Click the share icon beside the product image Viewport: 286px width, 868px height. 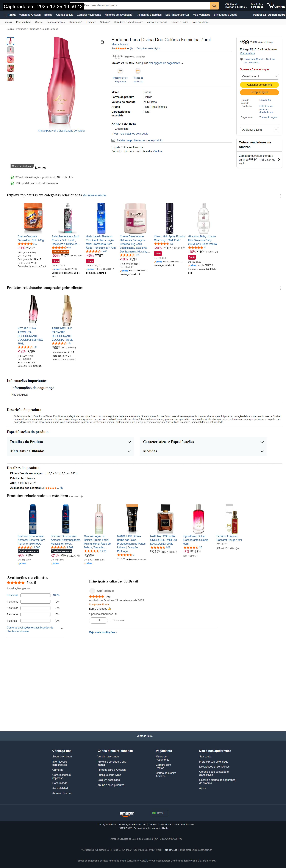102,42
